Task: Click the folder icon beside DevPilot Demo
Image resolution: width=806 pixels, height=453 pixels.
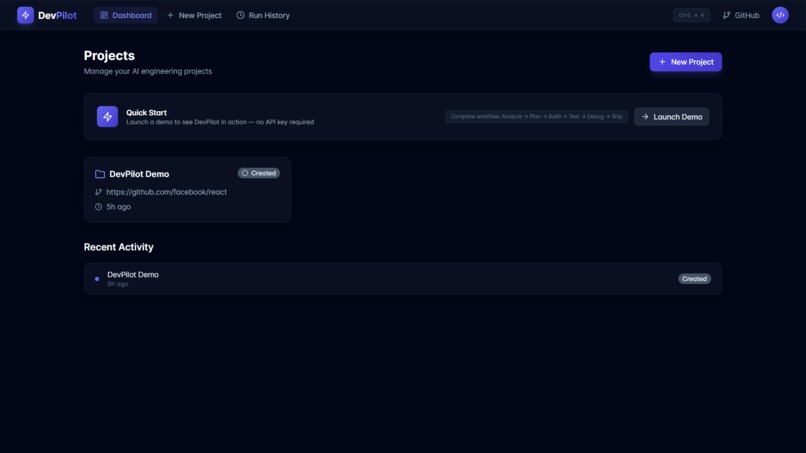Action: 100,174
